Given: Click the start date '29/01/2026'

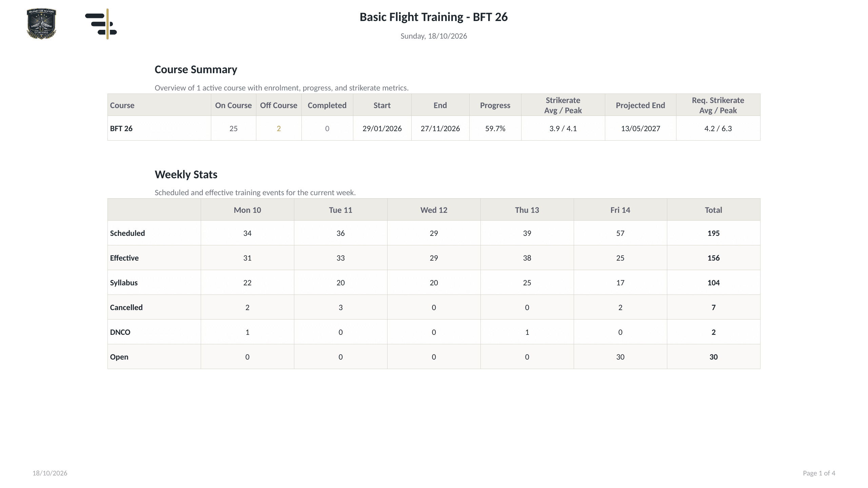Looking at the screenshot, I should click(382, 128).
